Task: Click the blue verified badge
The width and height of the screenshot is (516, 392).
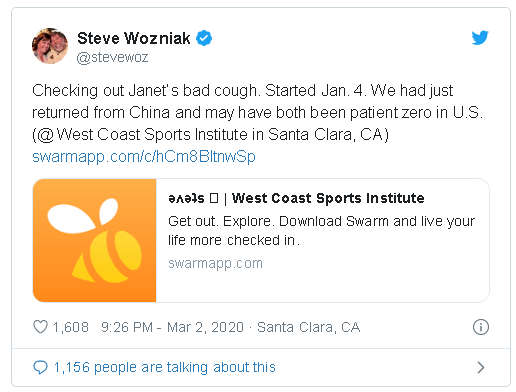Action: click(204, 38)
